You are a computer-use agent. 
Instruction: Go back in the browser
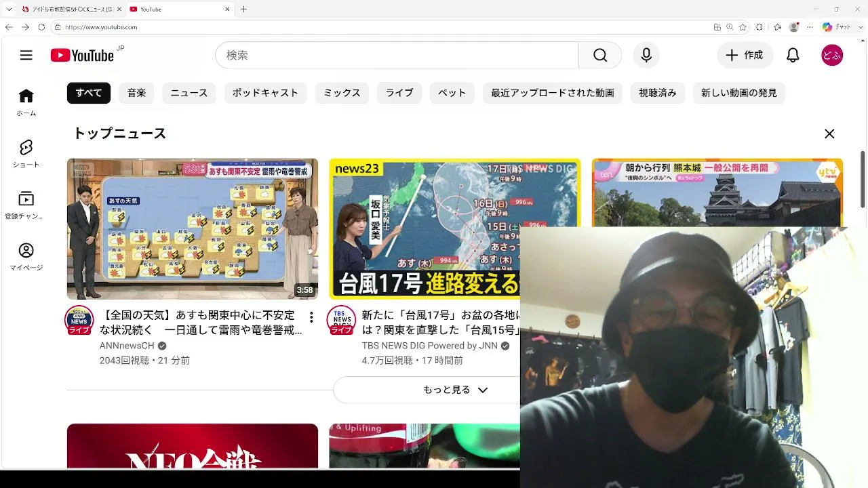9,27
